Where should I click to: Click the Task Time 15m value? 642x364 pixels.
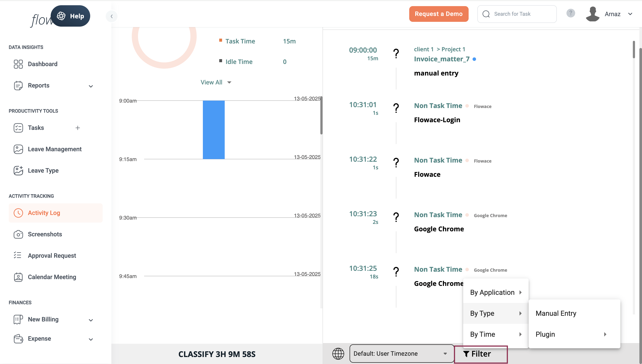tap(289, 41)
